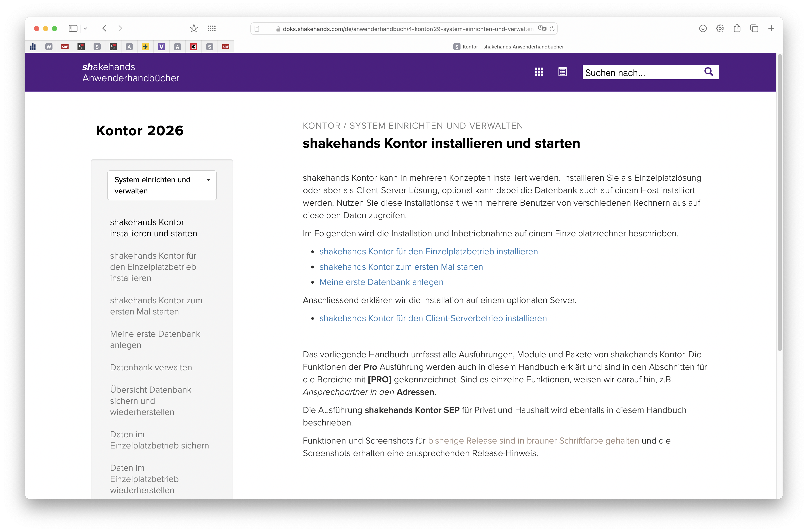Select the Kontor shakehands Anwenderhandbücher tab
The image size is (808, 532).
click(x=508, y=47)
